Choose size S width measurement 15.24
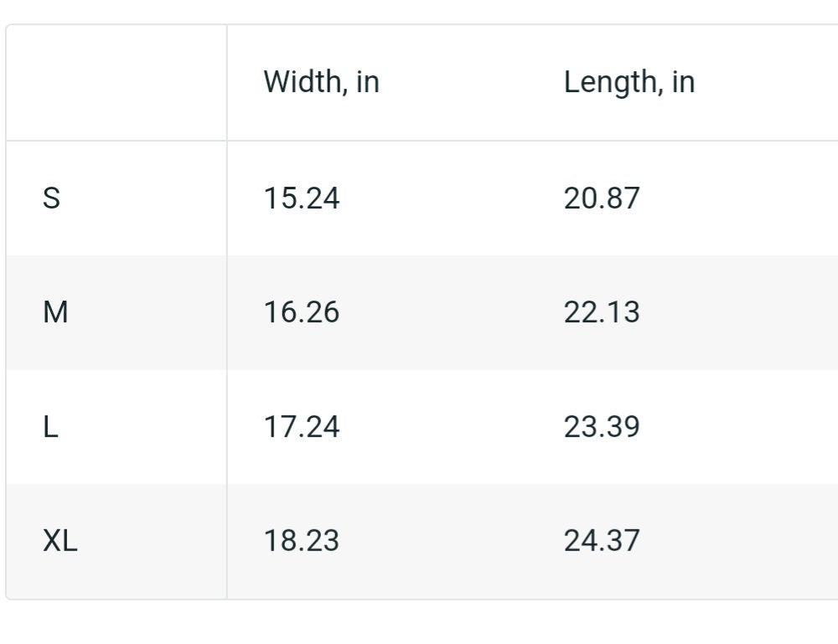This screenshot has width=838, height=644. (x=302, y=198)
